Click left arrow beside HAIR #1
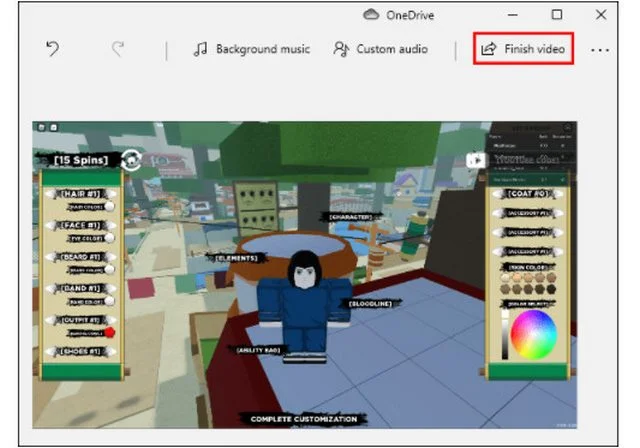This screenshot has width=640, height=448. [x=51, y=194]
